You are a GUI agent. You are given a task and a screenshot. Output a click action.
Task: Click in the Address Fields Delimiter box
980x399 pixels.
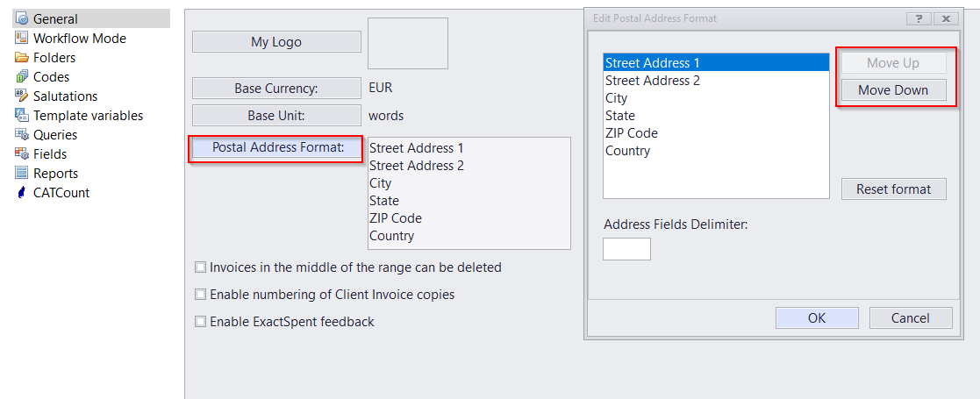pyautogui.click(x=626, y=249)
